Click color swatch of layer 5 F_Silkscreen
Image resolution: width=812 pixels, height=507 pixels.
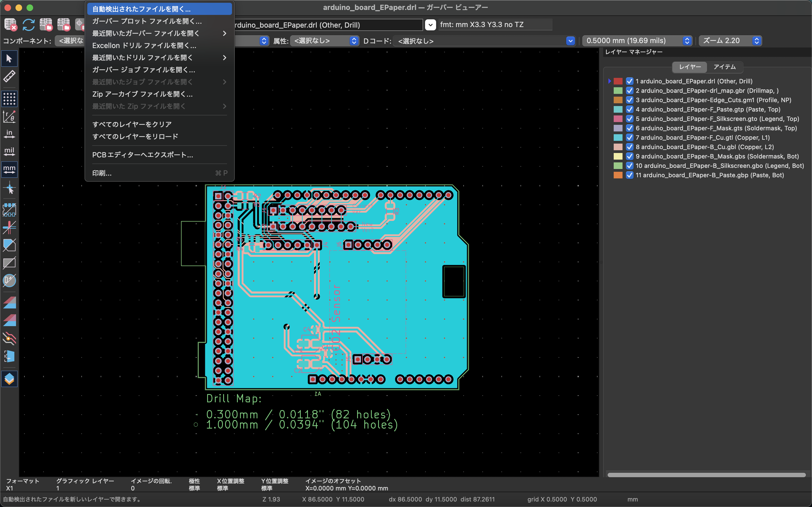point(618,119)
